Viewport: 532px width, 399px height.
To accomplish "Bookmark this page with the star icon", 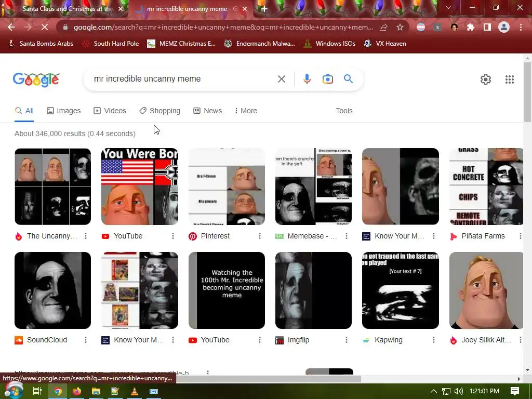I will [x=400, y=27].
